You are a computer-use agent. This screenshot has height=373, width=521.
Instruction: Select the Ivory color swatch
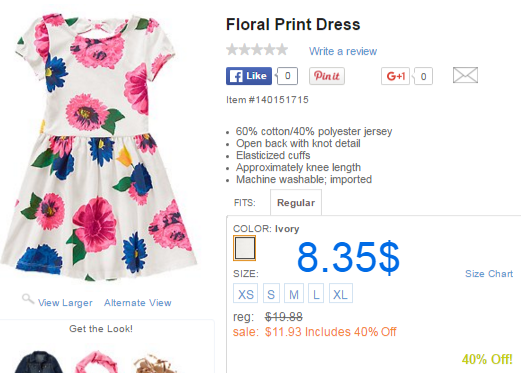click(x=244, y=248)
